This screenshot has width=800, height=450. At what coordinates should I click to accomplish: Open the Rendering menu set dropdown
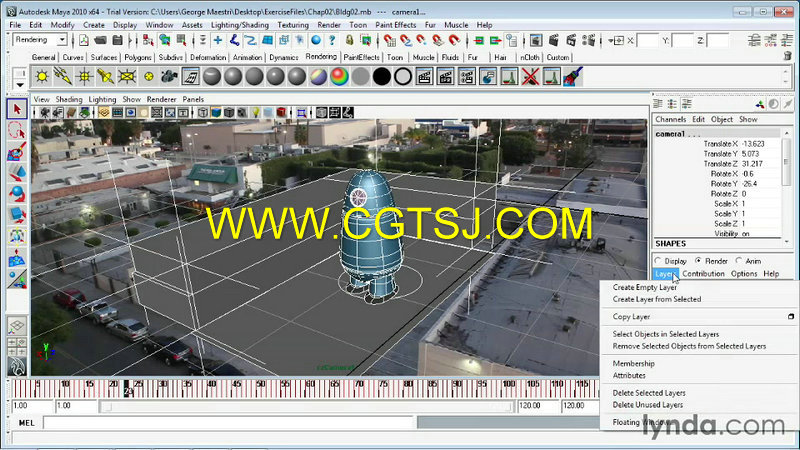pyautogui.click(x=40, y=40)
